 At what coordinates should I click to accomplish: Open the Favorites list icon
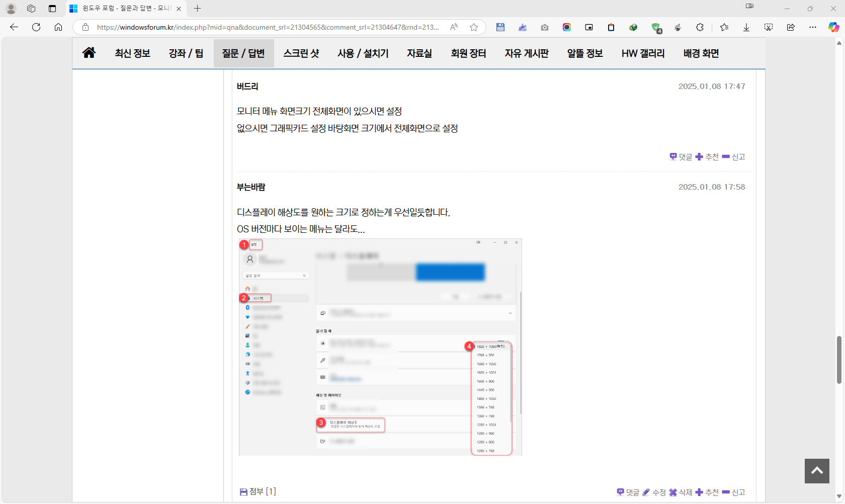click(724, 27)
